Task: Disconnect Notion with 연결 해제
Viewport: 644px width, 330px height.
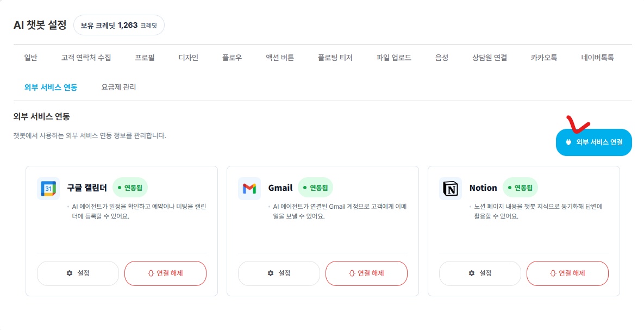Action: click(x=567, y=273)
